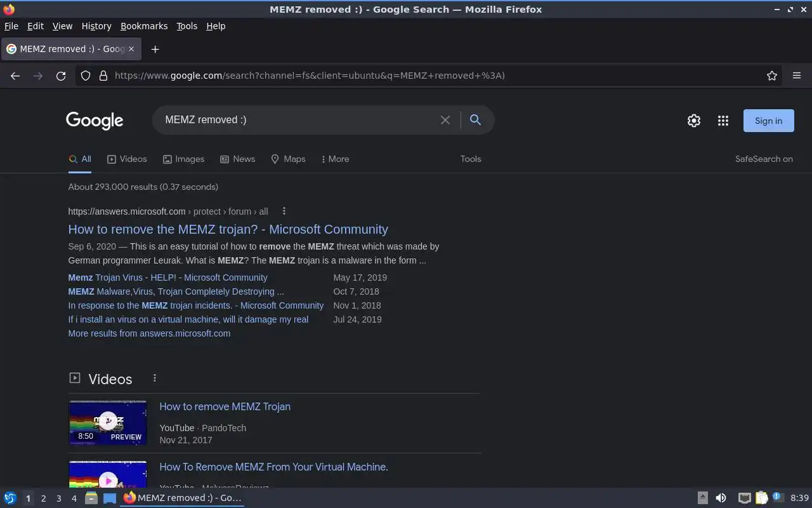Screen dimensions: 812x508
Task: Open the Tools menu in the menu bar
Action: point(187,26)
